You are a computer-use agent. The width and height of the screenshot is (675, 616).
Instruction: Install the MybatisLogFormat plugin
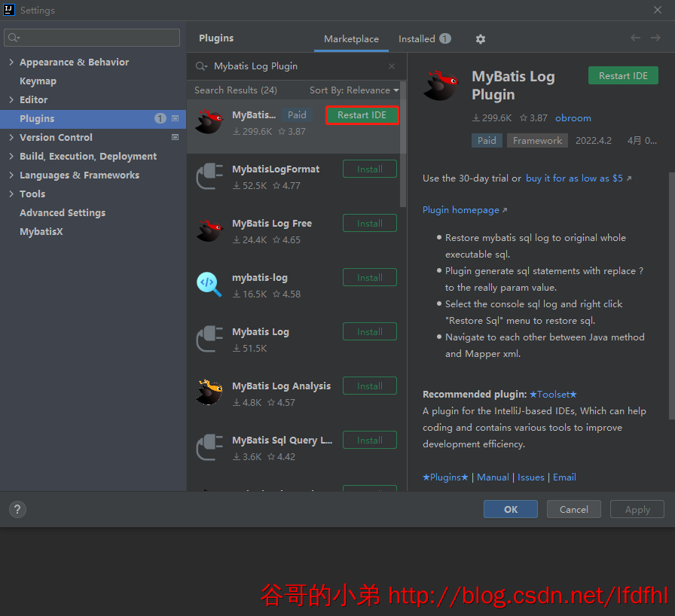pyautogui.click(x=370, y=169)
